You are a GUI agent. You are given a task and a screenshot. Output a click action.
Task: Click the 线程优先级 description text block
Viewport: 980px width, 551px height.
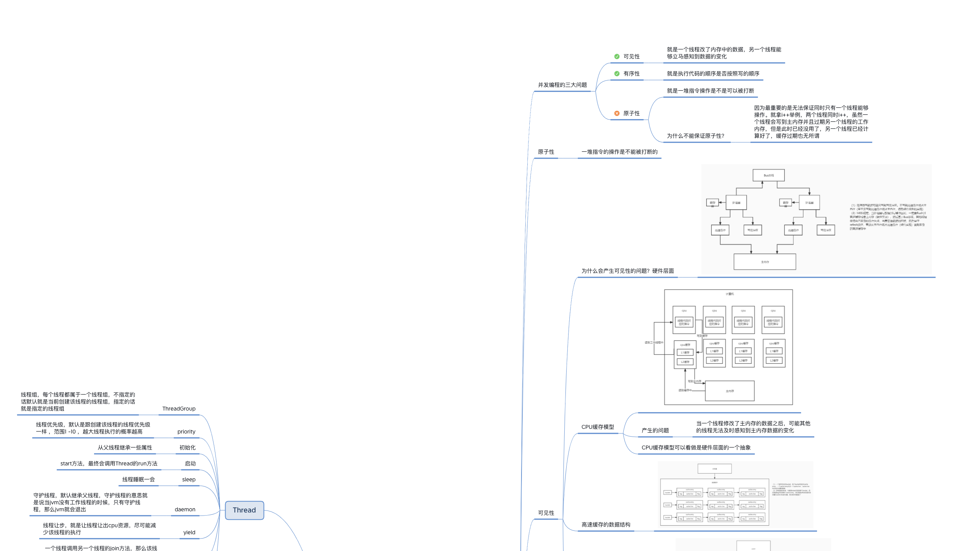(x=93, y=428)
